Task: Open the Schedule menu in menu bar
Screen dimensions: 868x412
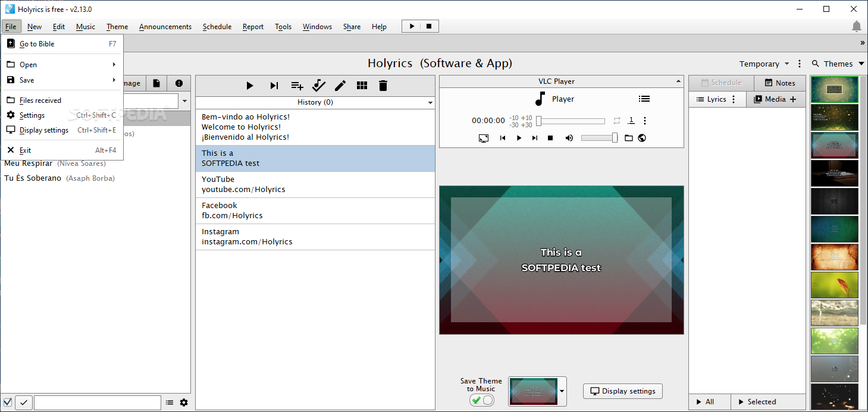Action: click(x=217, y=27)
